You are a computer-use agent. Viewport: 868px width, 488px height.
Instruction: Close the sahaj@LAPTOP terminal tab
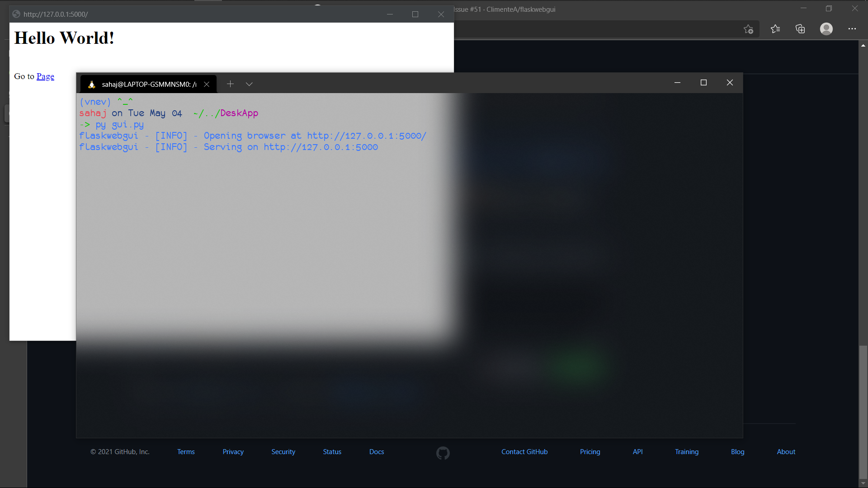point(207,84)
